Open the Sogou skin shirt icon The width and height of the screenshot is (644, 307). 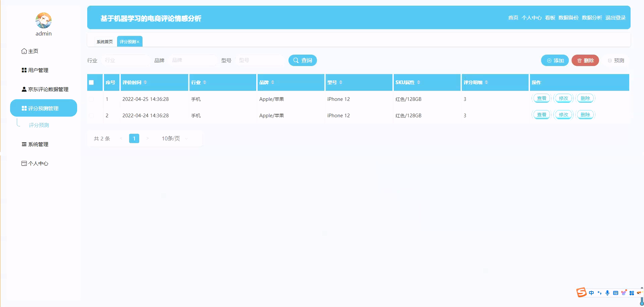(624, 293)
